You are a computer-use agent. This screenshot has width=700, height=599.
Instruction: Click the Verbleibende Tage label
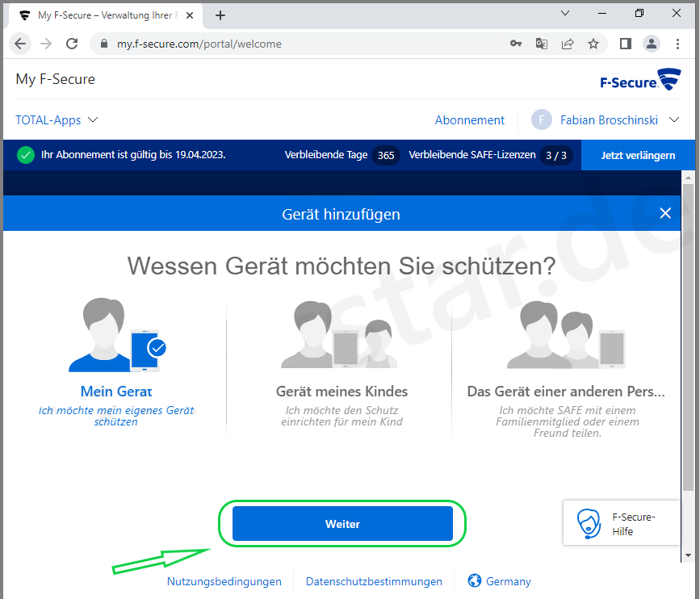tap(326, 155)
